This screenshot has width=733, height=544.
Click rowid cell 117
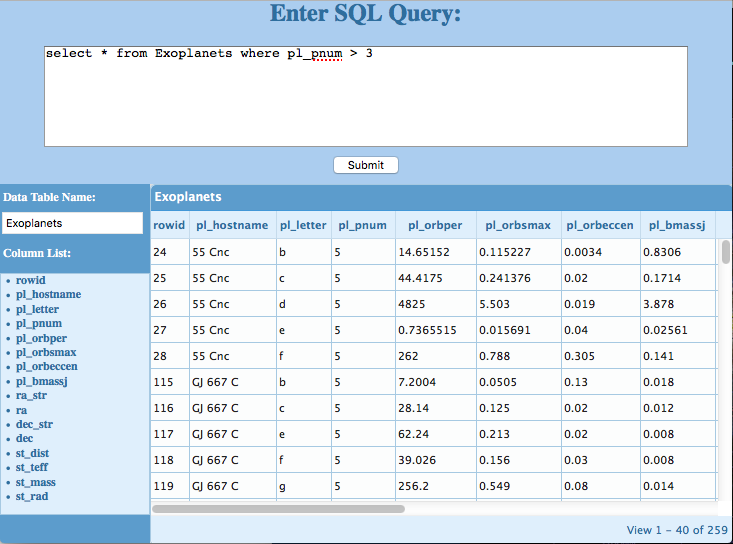[x=170, y=434]
